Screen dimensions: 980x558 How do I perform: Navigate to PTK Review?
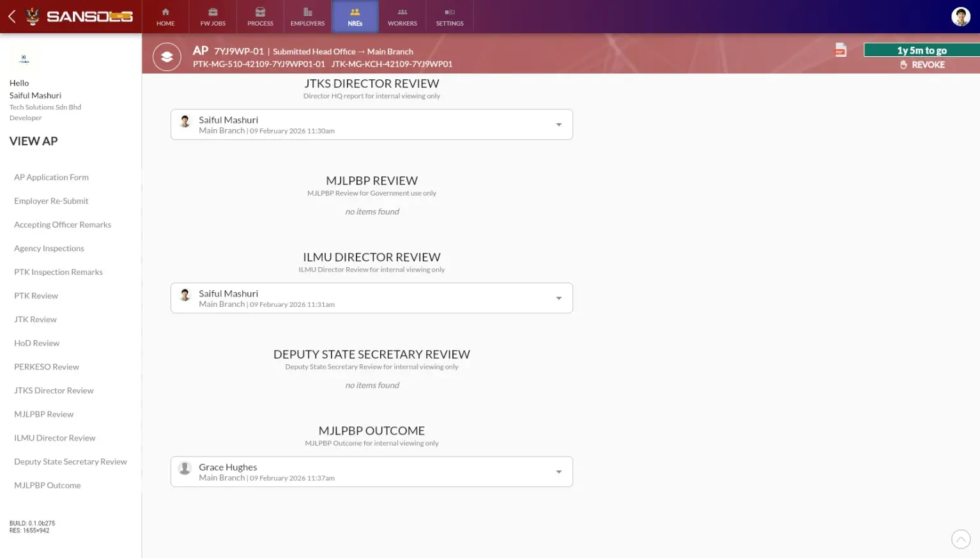[36, 295]
